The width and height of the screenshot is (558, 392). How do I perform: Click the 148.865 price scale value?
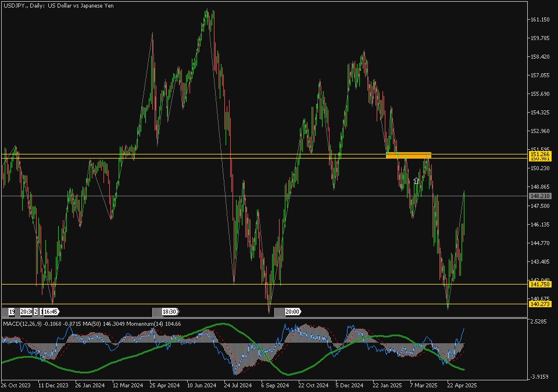pyautogui.click(x=540, y=187)
